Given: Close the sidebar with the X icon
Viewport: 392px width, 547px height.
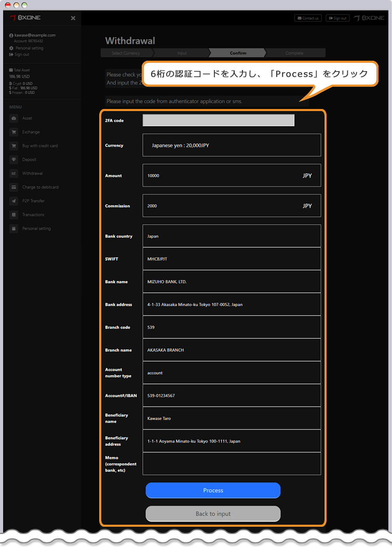Looking at the screenshot, I should 73,18.
